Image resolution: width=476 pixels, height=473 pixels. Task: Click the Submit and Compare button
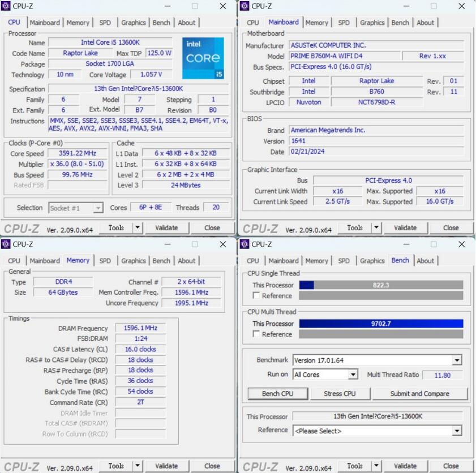419,394
